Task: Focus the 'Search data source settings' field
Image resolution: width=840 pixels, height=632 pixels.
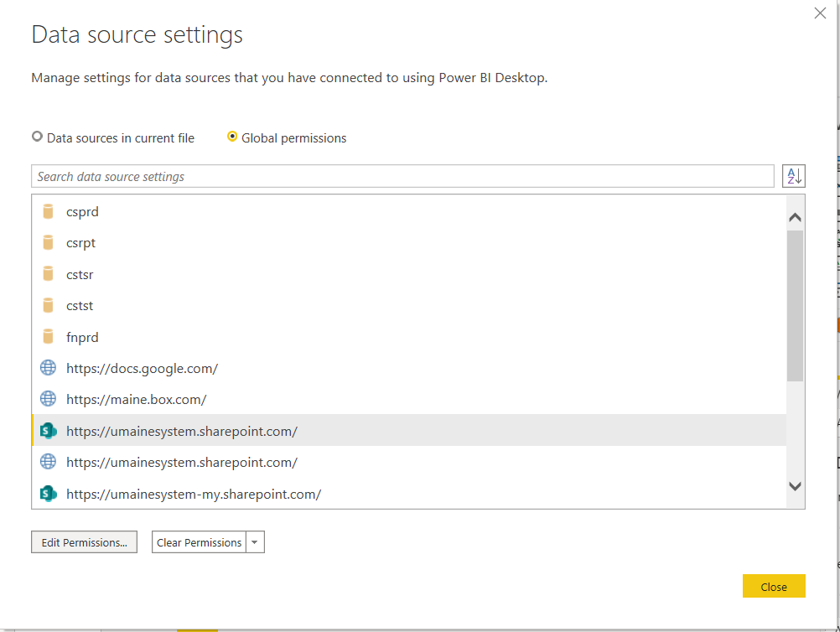Action: pos(402,176)
